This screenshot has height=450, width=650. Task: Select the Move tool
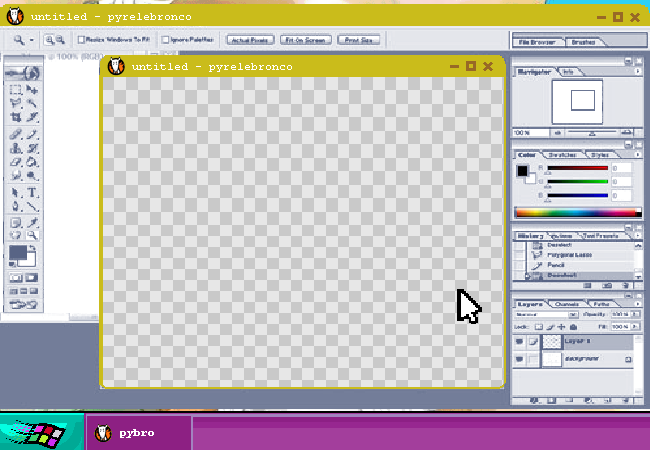(x=32, y=90)
